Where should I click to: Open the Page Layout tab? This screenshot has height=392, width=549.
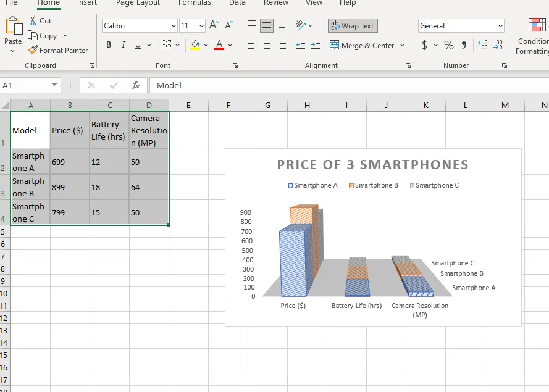[x=138, y=3]
